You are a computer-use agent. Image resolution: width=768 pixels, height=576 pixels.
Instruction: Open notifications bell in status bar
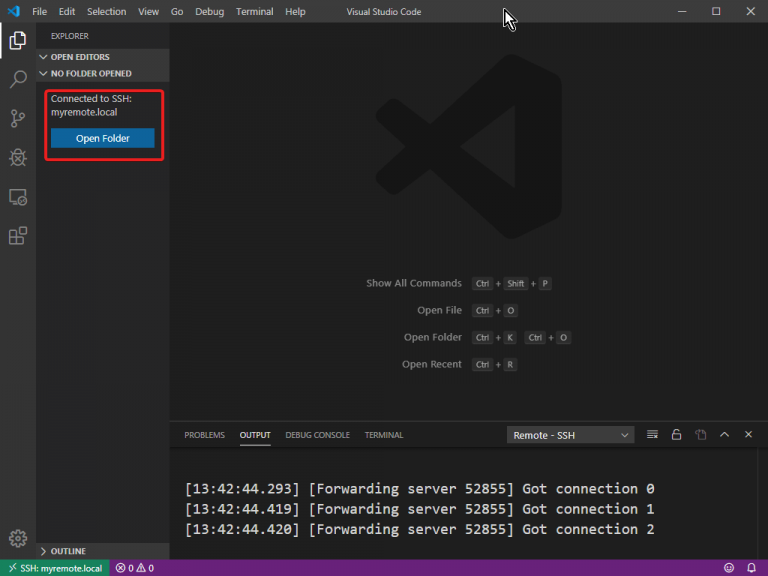[751, 568]
